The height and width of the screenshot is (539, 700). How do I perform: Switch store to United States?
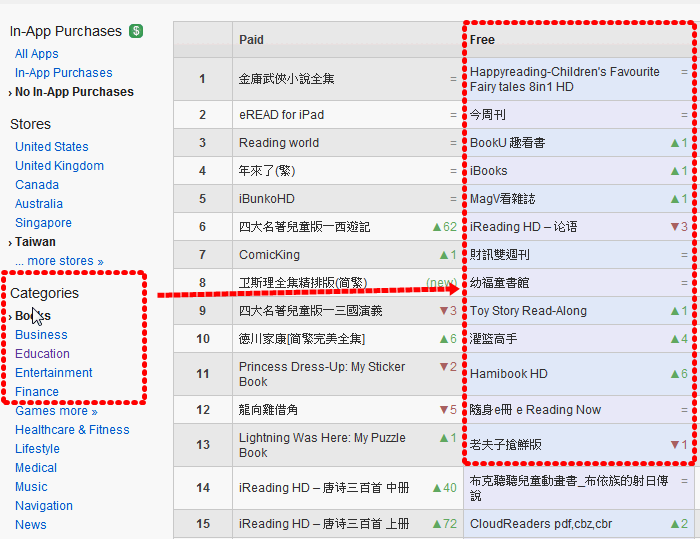[52, 147]
